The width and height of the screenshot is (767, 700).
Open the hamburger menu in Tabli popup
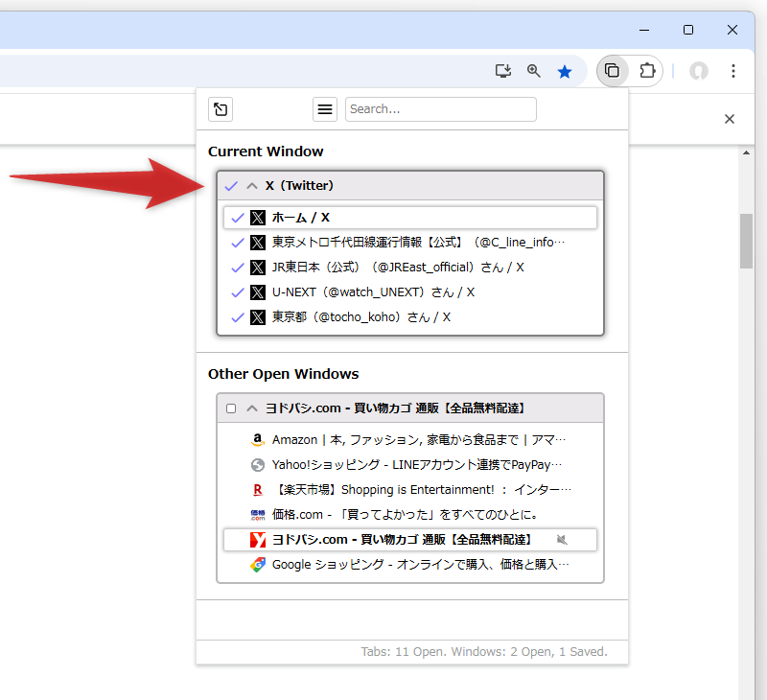(x=325, y=109)
